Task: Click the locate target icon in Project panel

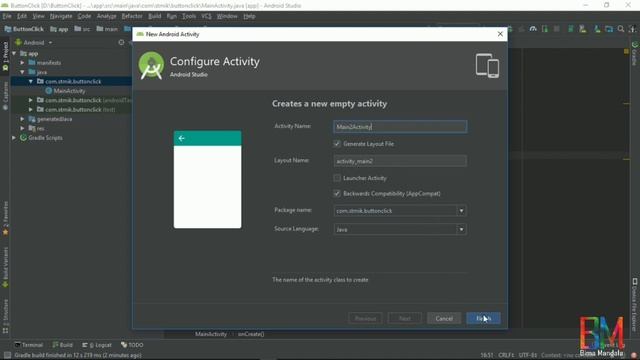Action: 121,42
